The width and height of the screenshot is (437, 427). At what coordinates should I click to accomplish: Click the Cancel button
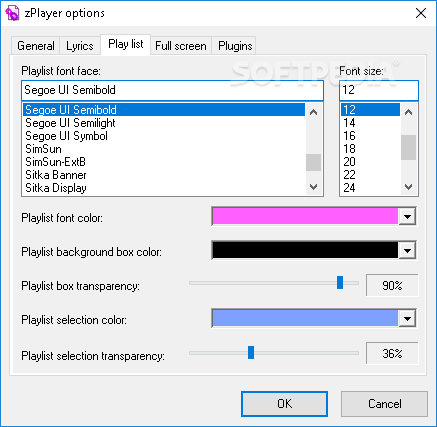coord(384,404)
